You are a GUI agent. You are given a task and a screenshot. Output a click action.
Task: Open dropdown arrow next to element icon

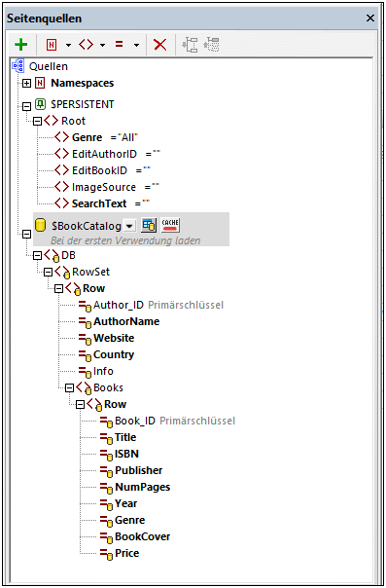[x=102, y=46]
